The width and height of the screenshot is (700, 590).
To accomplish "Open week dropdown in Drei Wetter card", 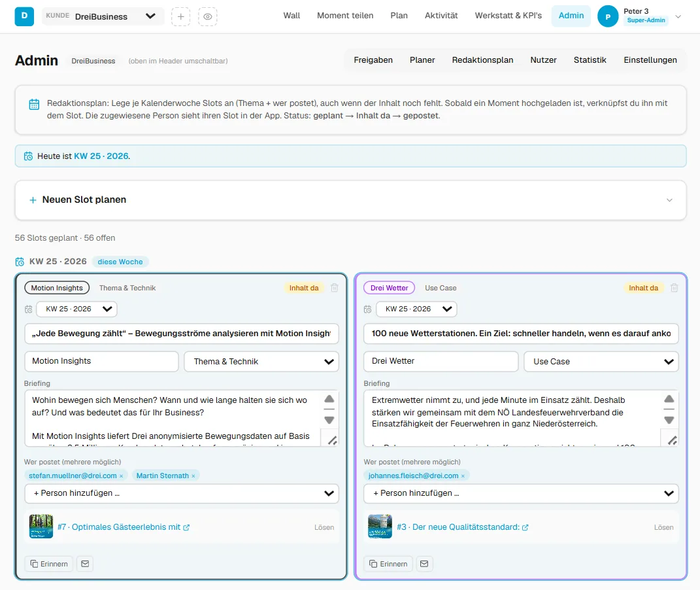I will click(416, 309).
